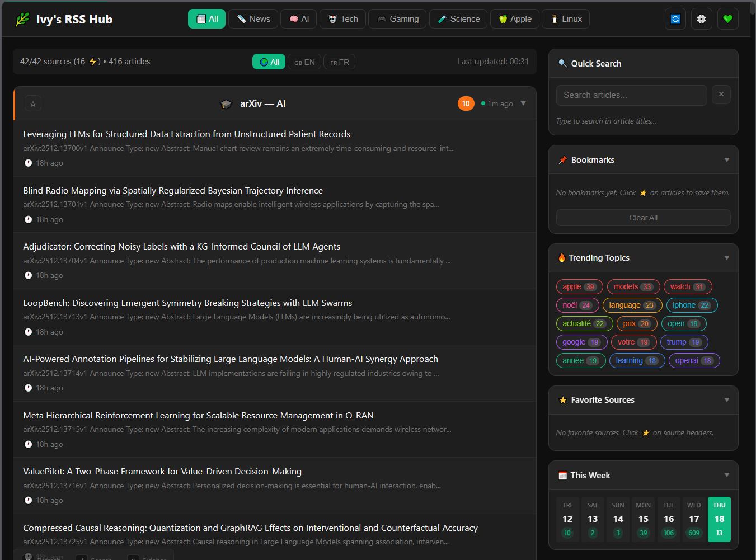
Task: Select the All category tab
Action: point(207,19)
